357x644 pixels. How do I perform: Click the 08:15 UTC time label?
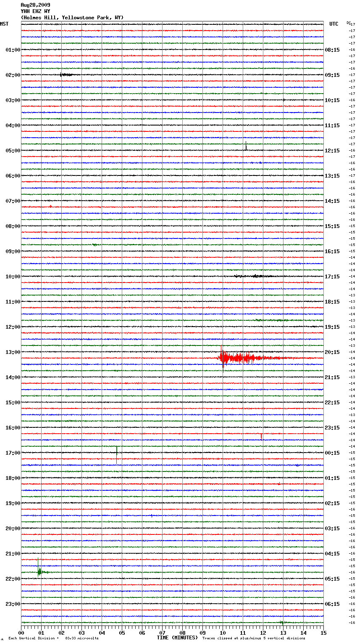332,50
